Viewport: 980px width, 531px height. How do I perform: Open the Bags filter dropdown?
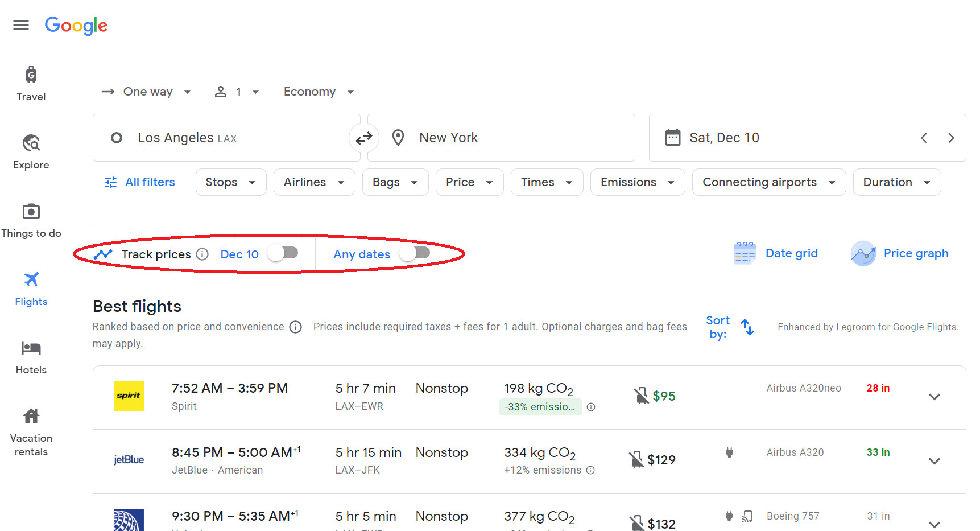pos(395,182)
